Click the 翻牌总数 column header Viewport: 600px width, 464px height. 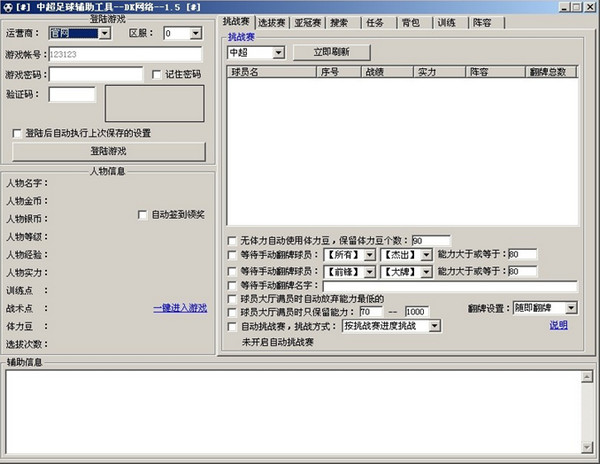551,72
